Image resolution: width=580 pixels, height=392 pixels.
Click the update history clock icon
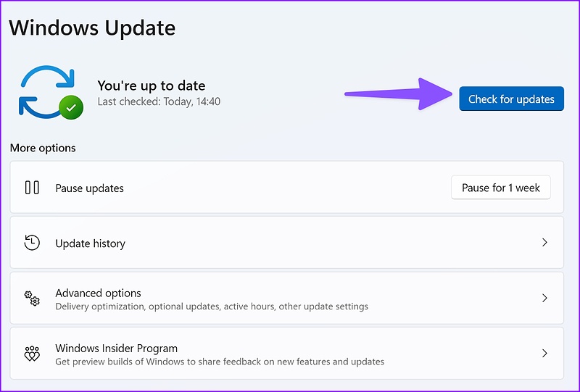(32, 243)
